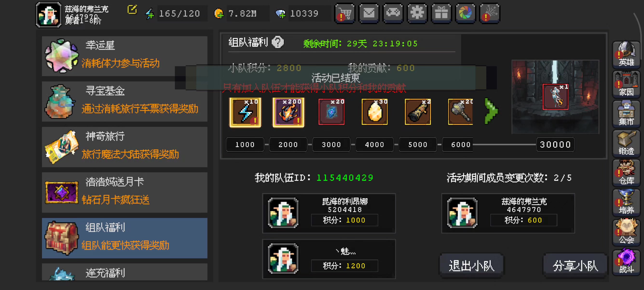The height and width of the screenshot is (290, 644).
Task: Click the 退出小队 button
Action: coord(471,265)
